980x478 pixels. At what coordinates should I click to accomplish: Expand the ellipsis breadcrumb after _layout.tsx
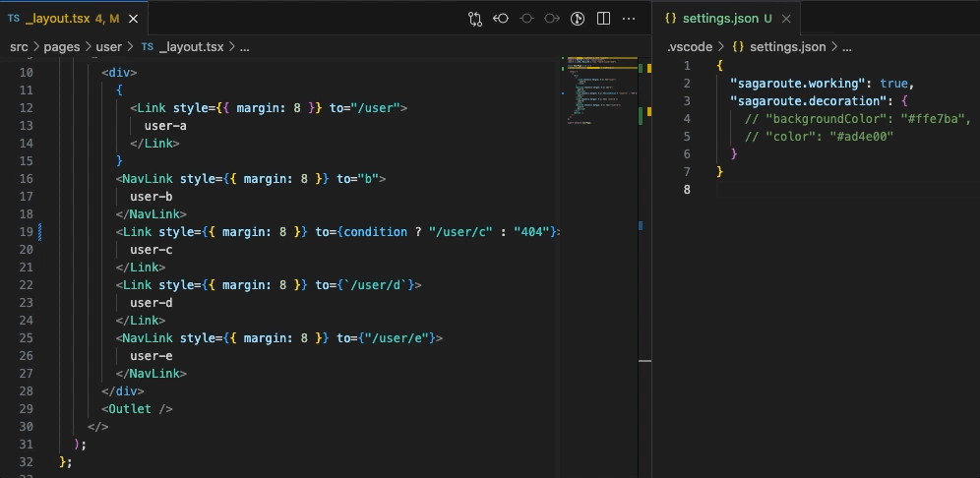point(244,47)
